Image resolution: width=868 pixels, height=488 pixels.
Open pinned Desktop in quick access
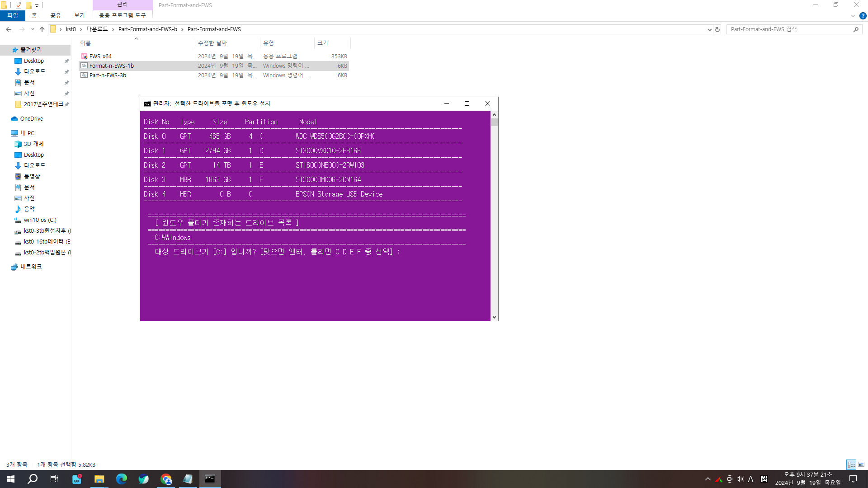(x=34, y=61)
